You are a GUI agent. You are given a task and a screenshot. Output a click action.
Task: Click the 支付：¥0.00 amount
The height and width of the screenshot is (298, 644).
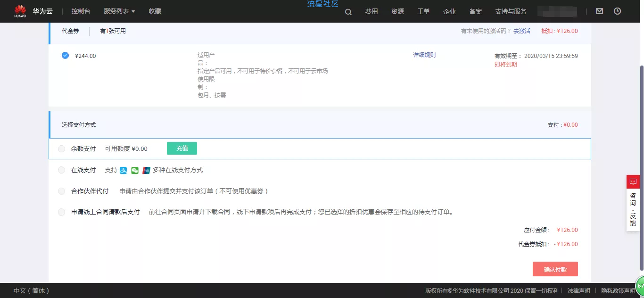[x=562, y=125]
